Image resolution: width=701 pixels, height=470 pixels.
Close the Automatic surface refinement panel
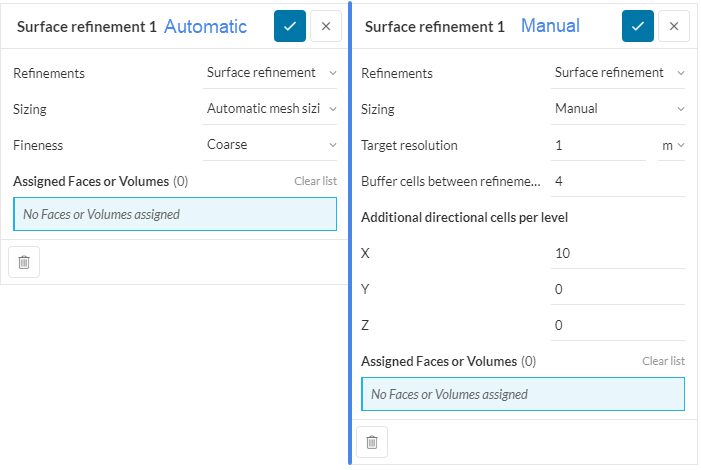click(x=325, y=26)
